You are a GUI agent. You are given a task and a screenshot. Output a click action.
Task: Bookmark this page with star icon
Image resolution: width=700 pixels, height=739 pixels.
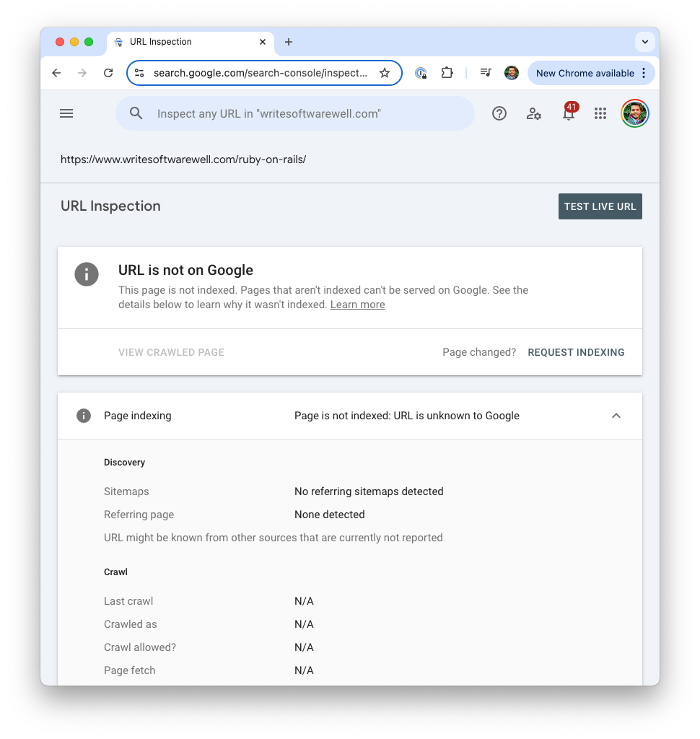tap(385, 73)
